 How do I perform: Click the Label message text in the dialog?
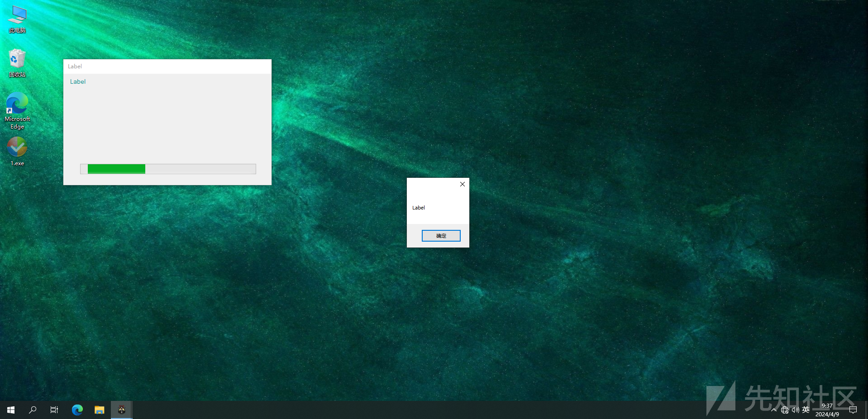418,208
